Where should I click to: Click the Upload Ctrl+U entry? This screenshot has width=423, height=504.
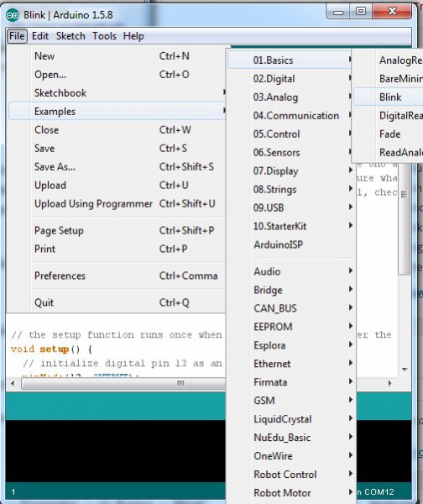coord(117,186)
